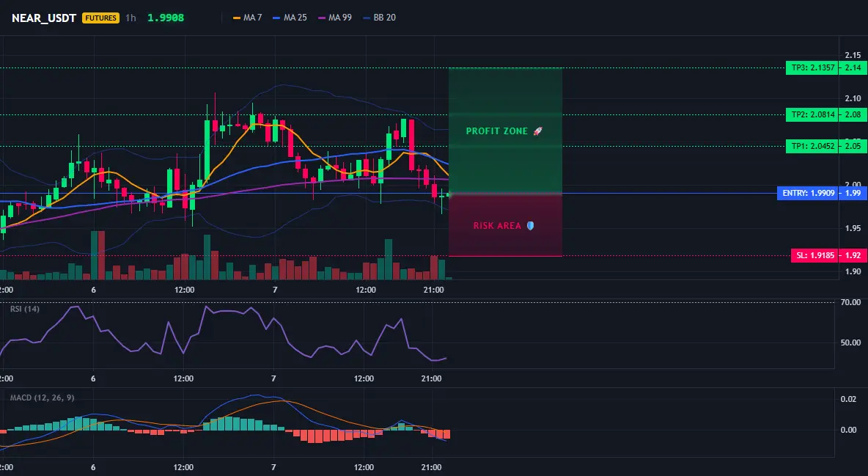868x476 pixels.
Task: Click the 2.15 price axis value
Action: 853,55
